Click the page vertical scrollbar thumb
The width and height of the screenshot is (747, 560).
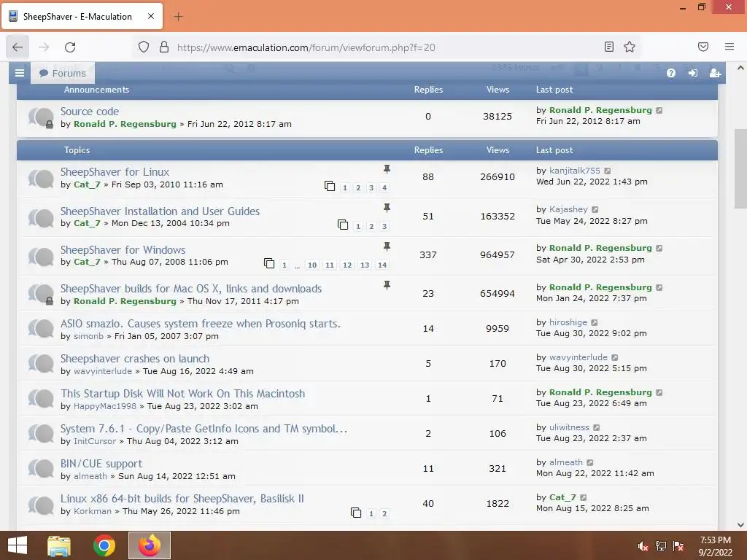740,168
